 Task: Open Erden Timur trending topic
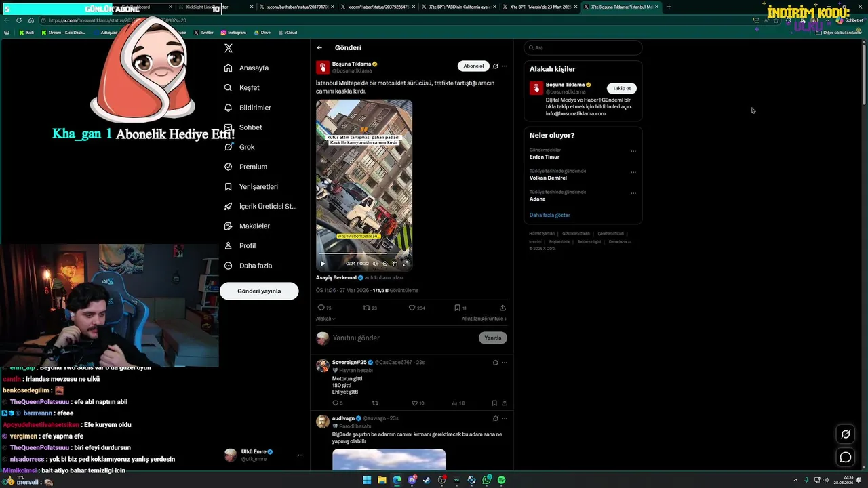pyautogui.click(x=545, y=157)
